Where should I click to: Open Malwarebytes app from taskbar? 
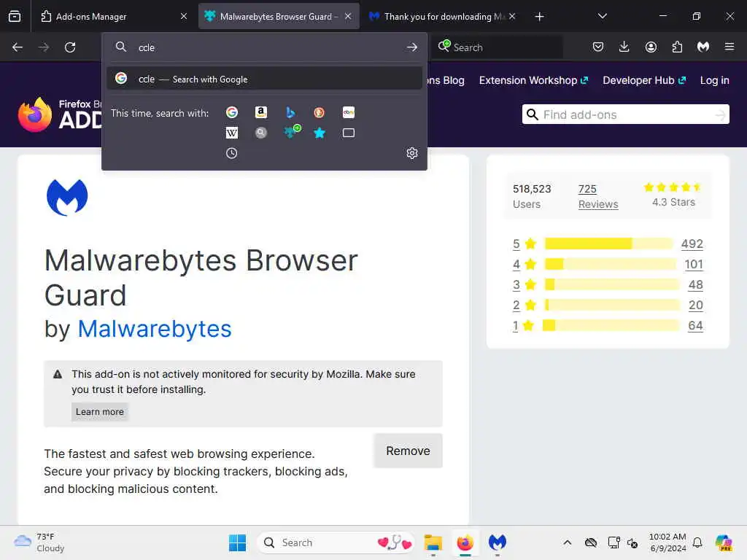(x=498, y=542)
